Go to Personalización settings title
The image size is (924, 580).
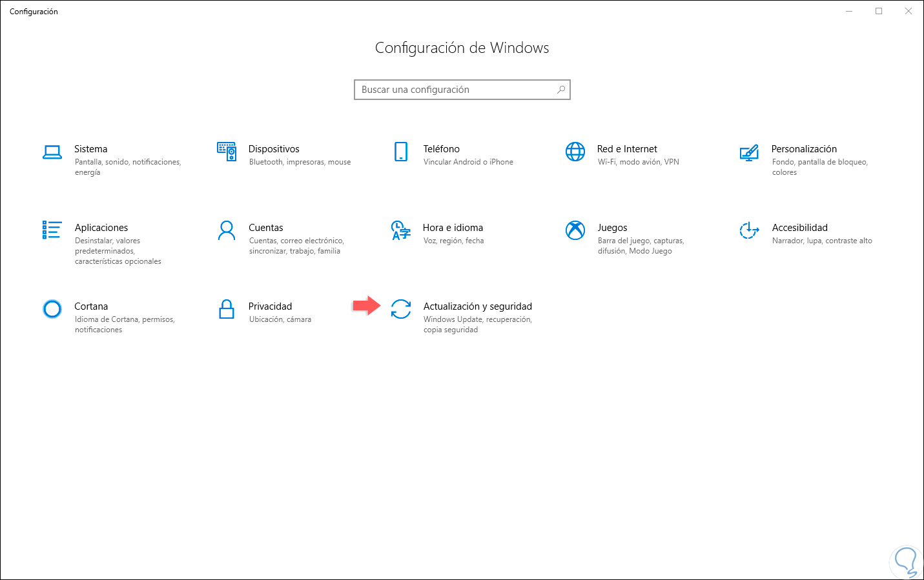(x=804, y=149)
